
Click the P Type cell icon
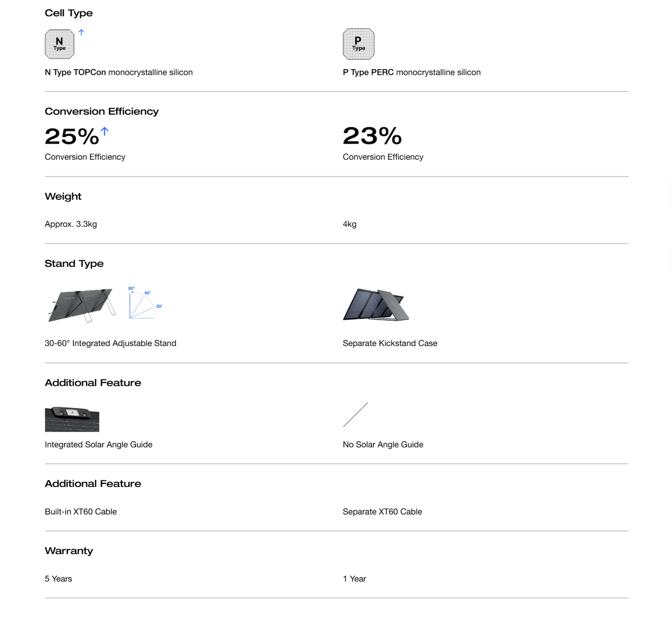tap(359, 44)
